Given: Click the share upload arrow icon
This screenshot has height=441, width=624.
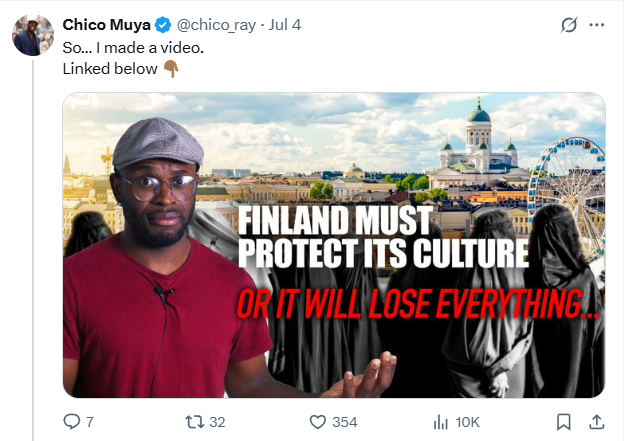Looking at the screenshot, I should pos(596,422).
